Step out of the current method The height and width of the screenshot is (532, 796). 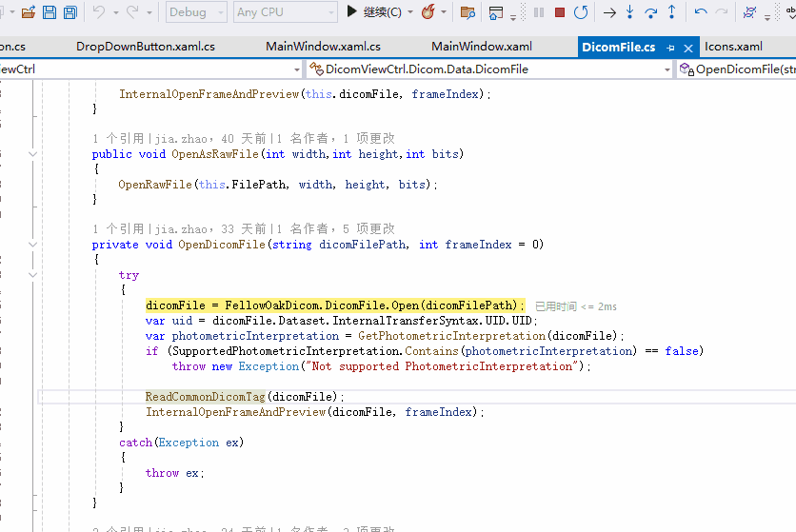coord(671,11)
